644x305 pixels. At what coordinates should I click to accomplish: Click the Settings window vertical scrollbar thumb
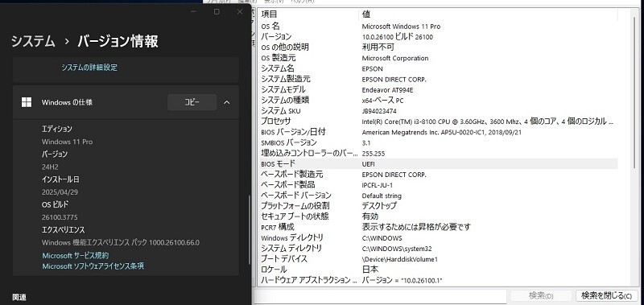pyautogui.click(x=249, y=230)
